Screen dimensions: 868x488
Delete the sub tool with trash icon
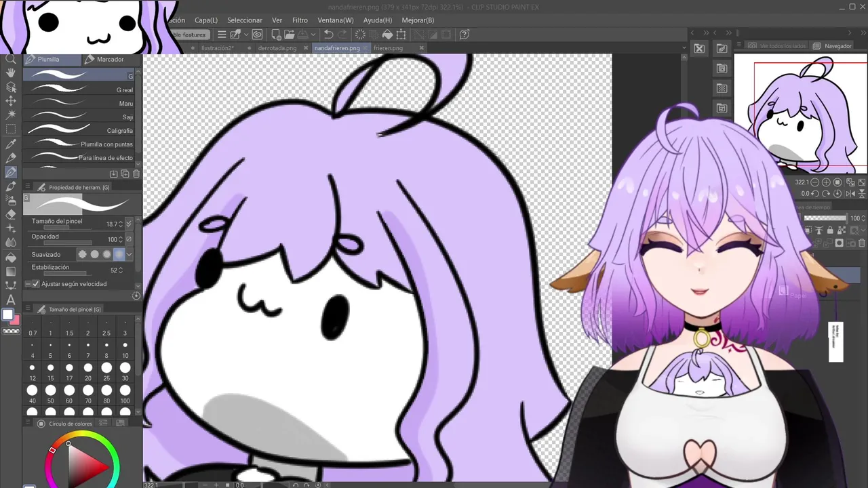136,174
